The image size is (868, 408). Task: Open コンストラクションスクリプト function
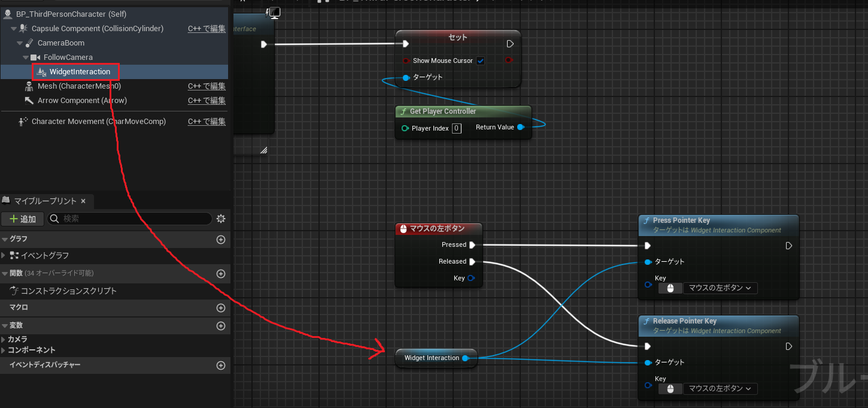coord(68,291)
